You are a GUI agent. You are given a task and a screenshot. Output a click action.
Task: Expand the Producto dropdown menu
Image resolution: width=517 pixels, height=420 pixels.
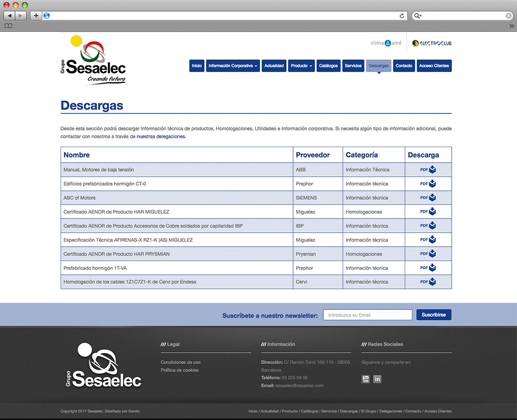pos(301,66)
